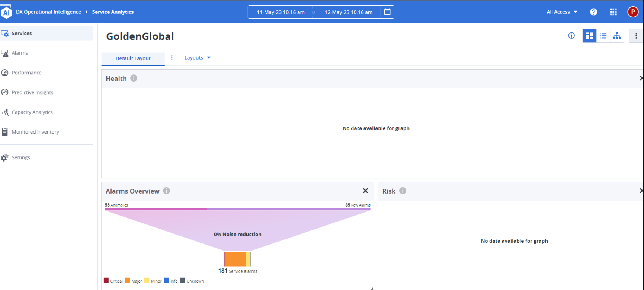The height and width of the screenshot is (290, 644).
Task: Open the calendar date picker icon
Action: [387, 12]
